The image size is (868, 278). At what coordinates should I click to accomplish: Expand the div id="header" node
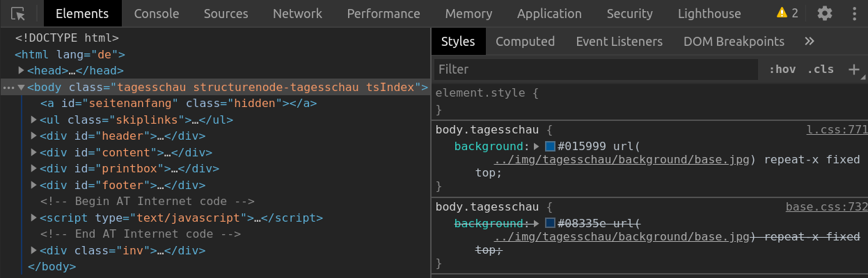click(34, 136)
